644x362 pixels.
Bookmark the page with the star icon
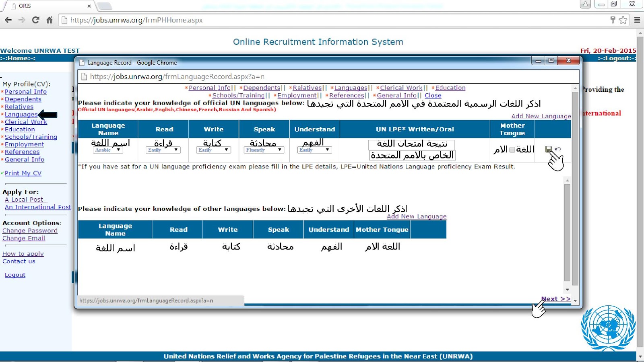[x=623, y=20]
